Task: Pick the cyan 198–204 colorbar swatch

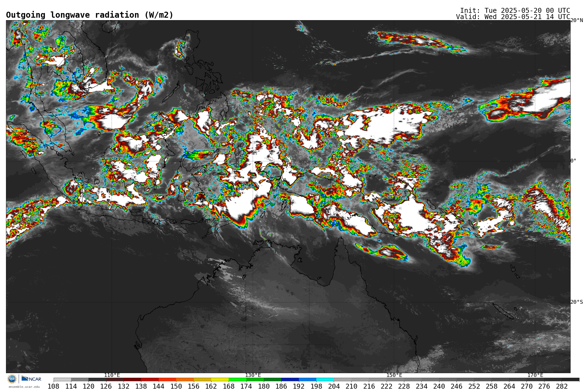Action: pos(325,379)
